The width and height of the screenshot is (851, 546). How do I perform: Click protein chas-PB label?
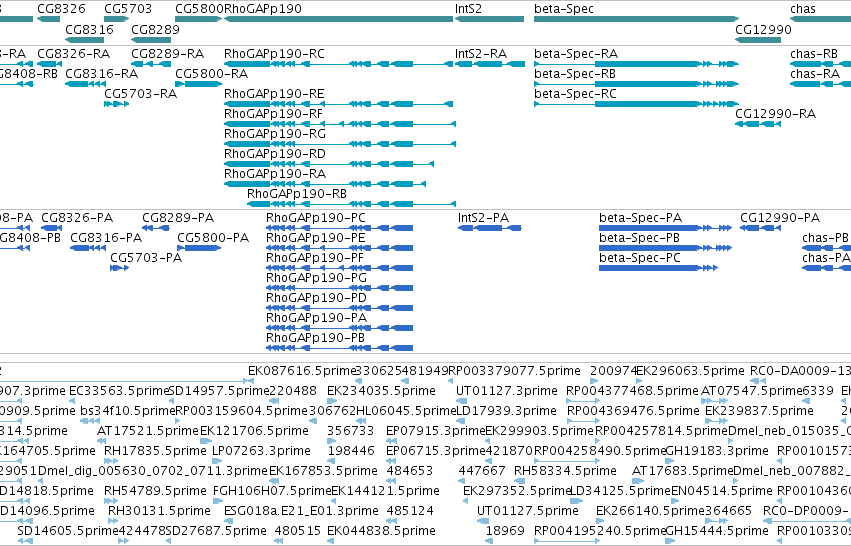pos(825,238)
